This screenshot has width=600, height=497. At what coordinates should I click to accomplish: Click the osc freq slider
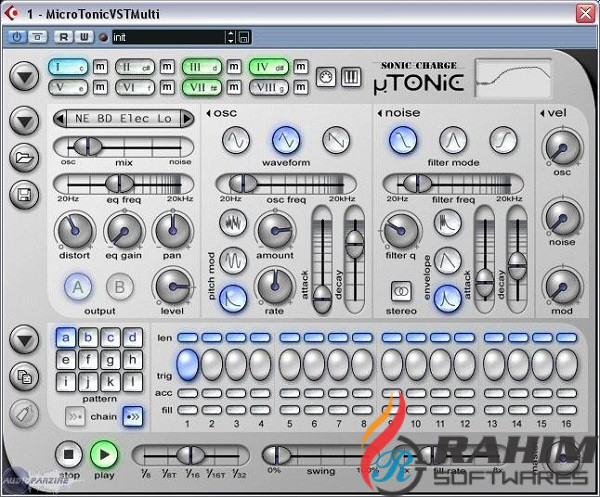click(x=286, y=184)
